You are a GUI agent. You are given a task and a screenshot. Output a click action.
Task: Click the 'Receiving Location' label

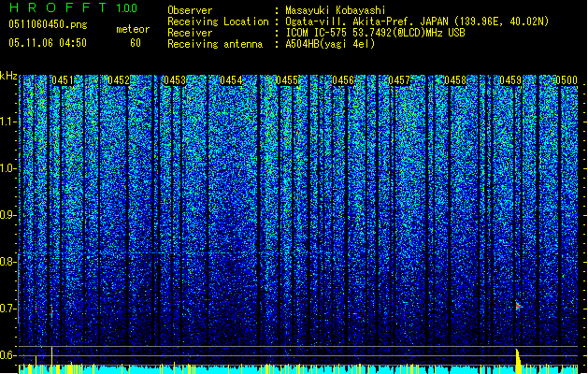(218, 22)
